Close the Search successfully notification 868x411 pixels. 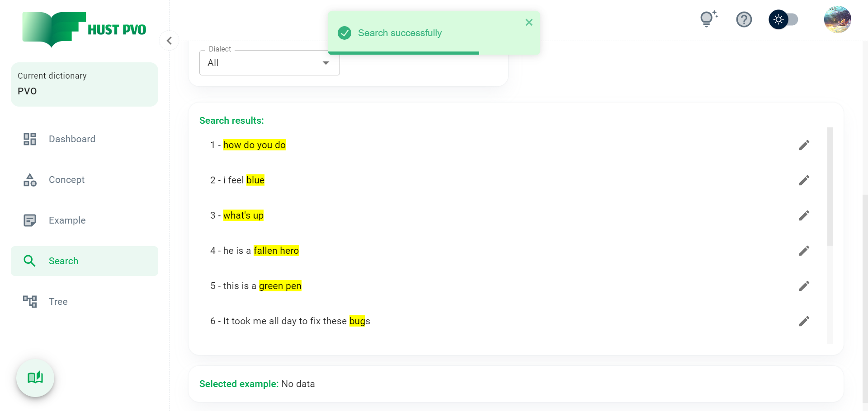[529, 22]
